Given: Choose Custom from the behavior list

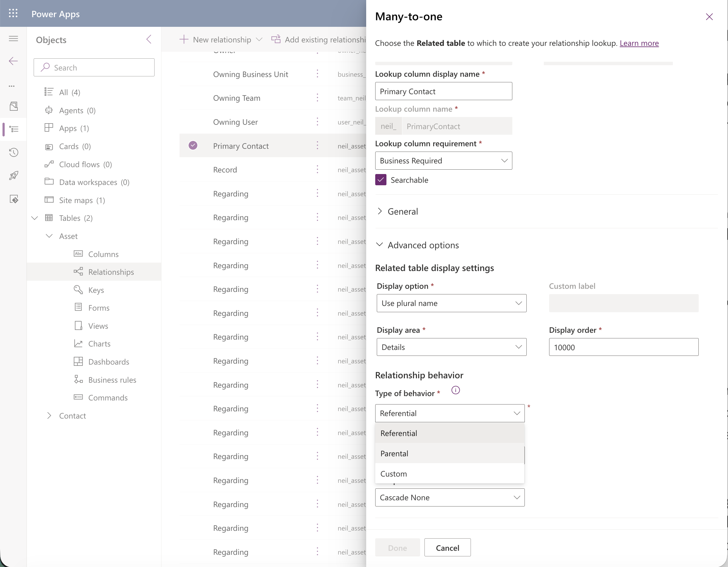Looking at the screenshot, I should 450,474.
